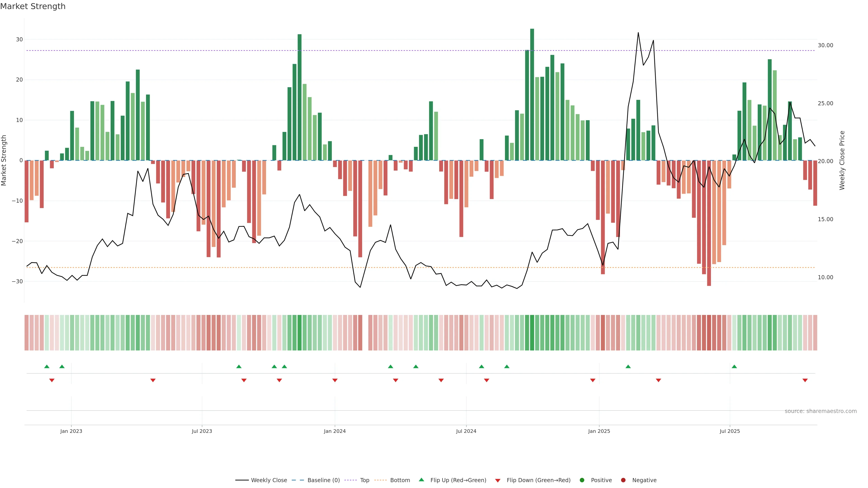Click the Jul 2023 x-axis label
This screenshot has width=868, height=488.
coord(202,431)
